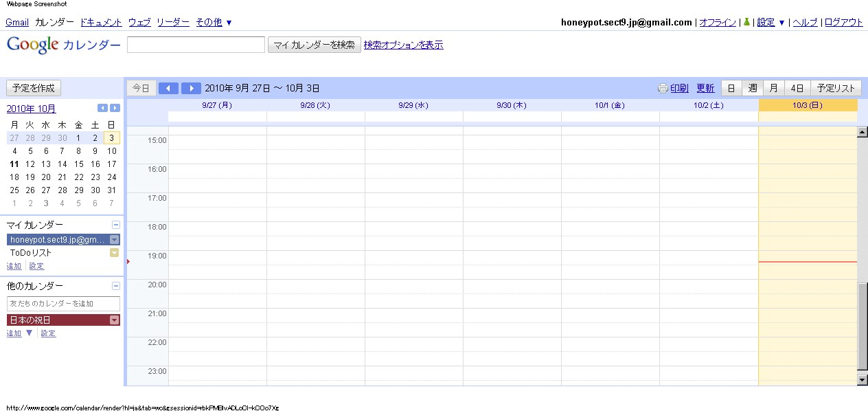Click 2010年 10月 mini calendar heading
The image size is (868, 411).
pyautogui.click(x=32, y=109)
